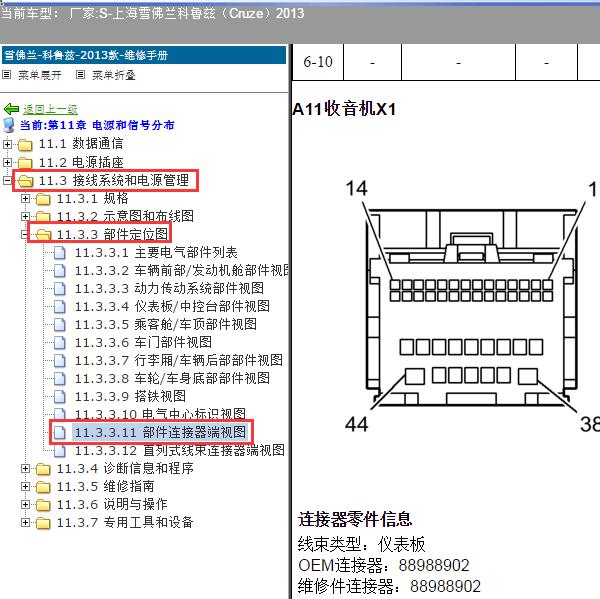
Task: Select 11.3.2 示意图和布线图
Action: pos(125,216)
